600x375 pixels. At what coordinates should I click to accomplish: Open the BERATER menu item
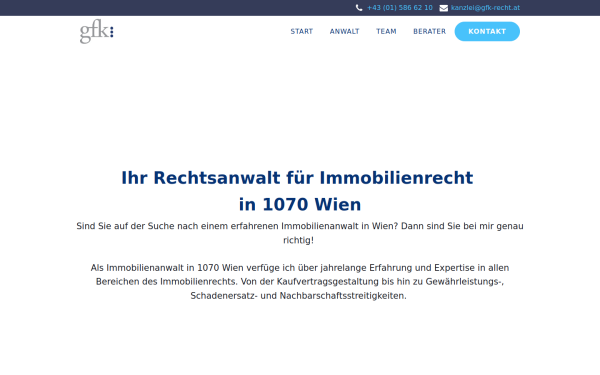429,31
